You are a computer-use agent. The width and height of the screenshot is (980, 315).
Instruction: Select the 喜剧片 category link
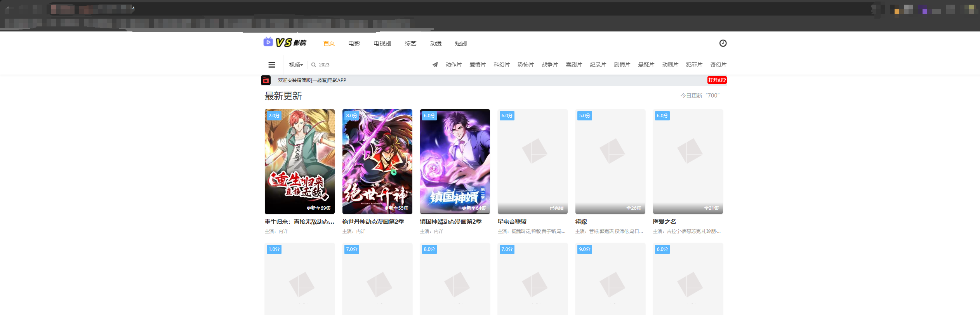click(574, 64)
